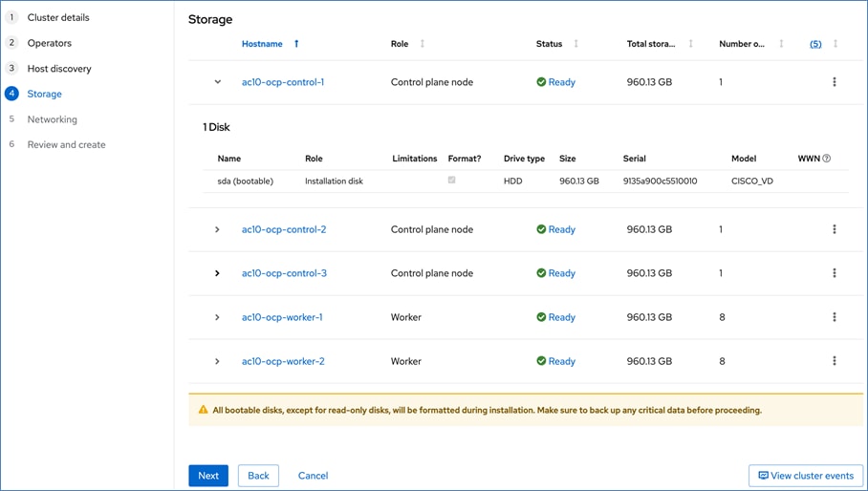Expand the ac10-ocp-control-3 host row

point(217,272)
